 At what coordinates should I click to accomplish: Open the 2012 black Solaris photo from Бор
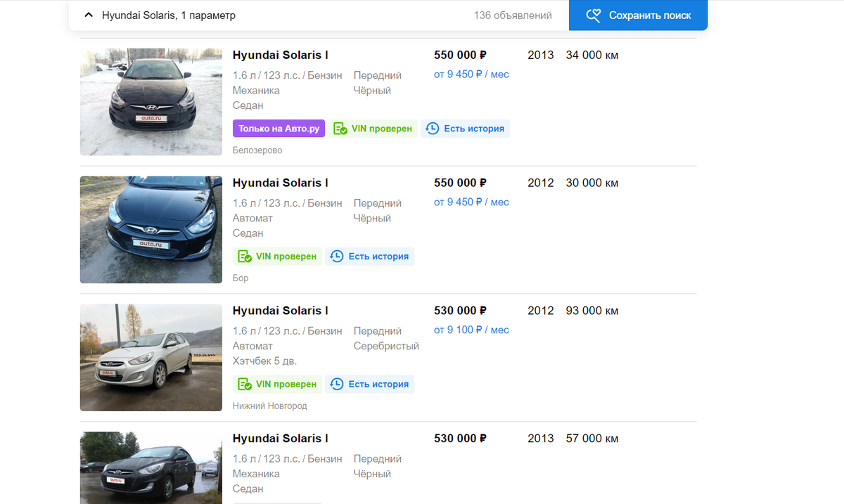pyautogui.click(x=151, y=230)
